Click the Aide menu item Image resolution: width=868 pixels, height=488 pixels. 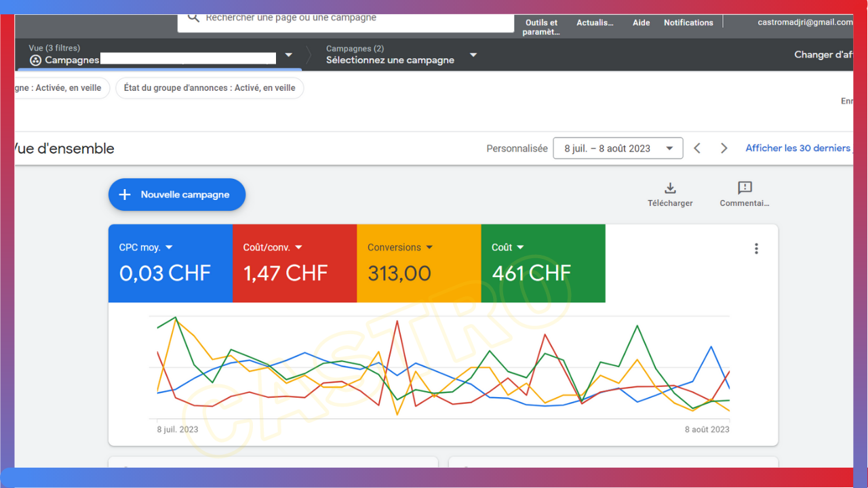pos(641,23)
